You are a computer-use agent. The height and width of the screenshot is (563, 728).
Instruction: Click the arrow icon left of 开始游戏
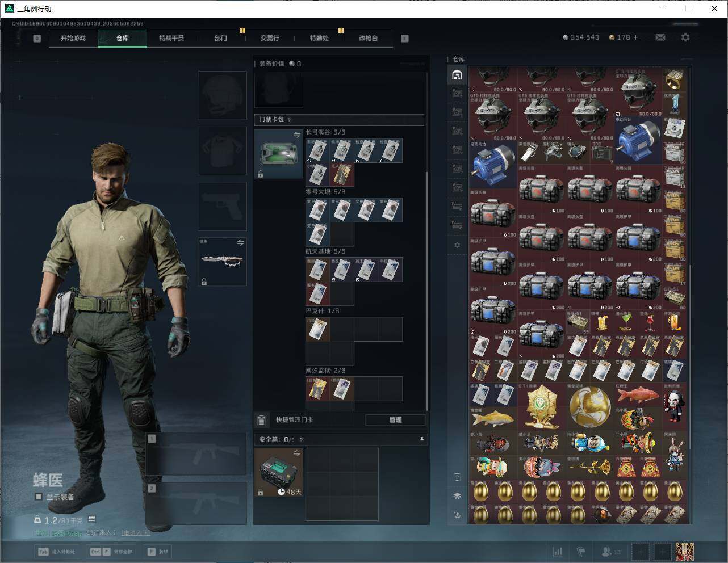37,39
